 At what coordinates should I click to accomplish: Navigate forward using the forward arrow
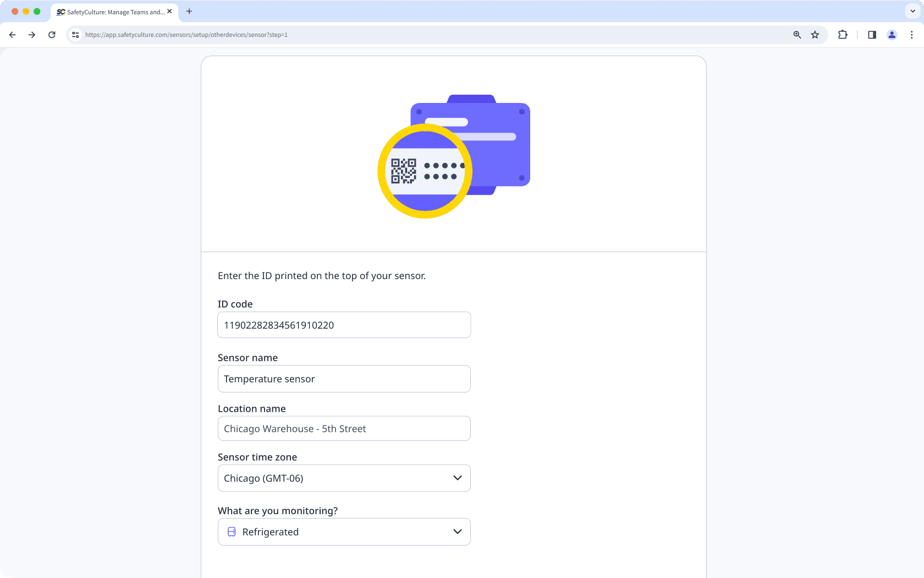[32, 34]
